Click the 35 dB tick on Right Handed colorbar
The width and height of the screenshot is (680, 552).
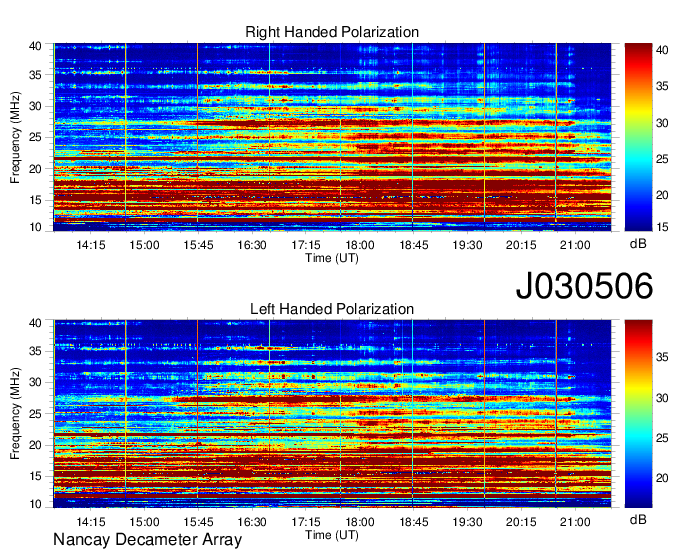pyautogui.click(x=662, y=86)
